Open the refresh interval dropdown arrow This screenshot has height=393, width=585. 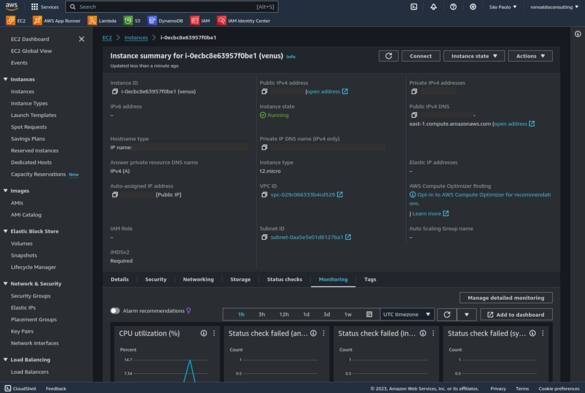(x=466, y=315)
